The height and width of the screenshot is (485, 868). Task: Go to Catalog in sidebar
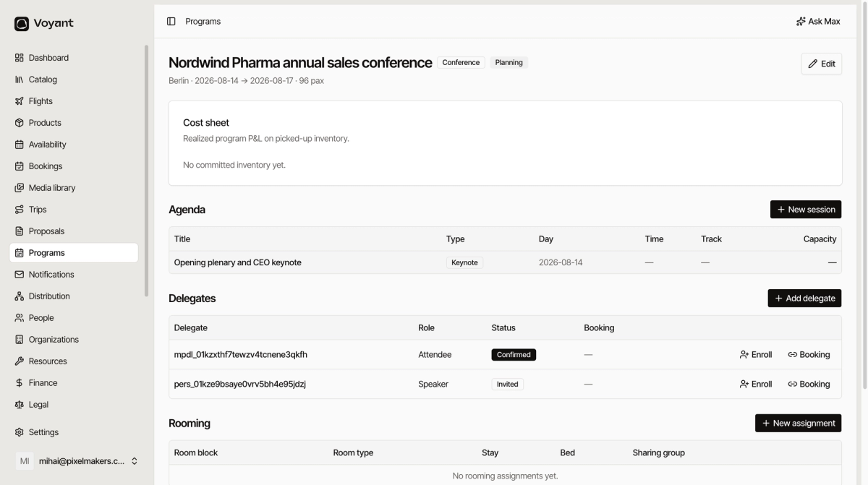[x=74, y=80]
